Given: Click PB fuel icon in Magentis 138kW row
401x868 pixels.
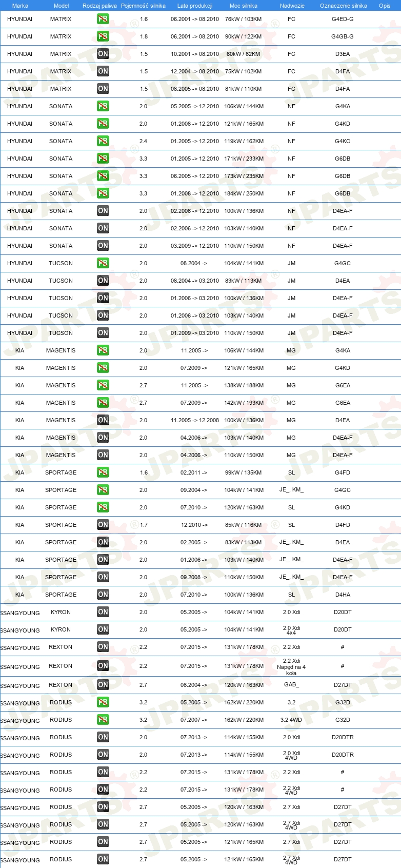Looking at the screenshot, I should pos(103,385).
